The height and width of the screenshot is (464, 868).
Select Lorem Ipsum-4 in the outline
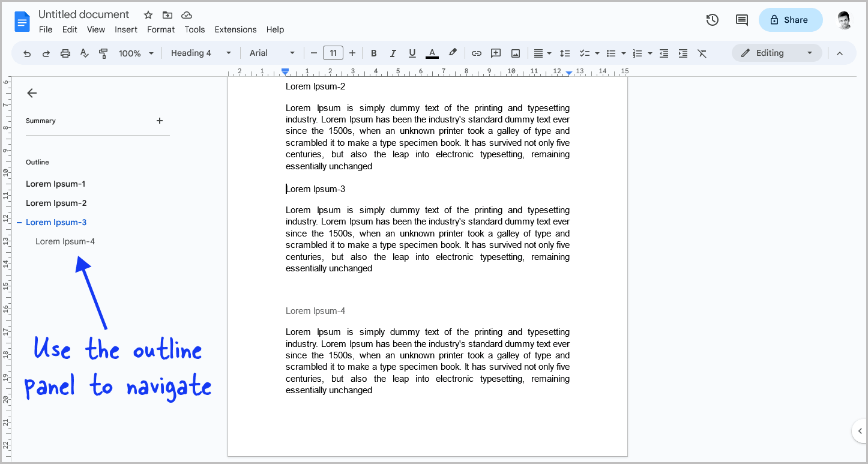pos(65,241)
